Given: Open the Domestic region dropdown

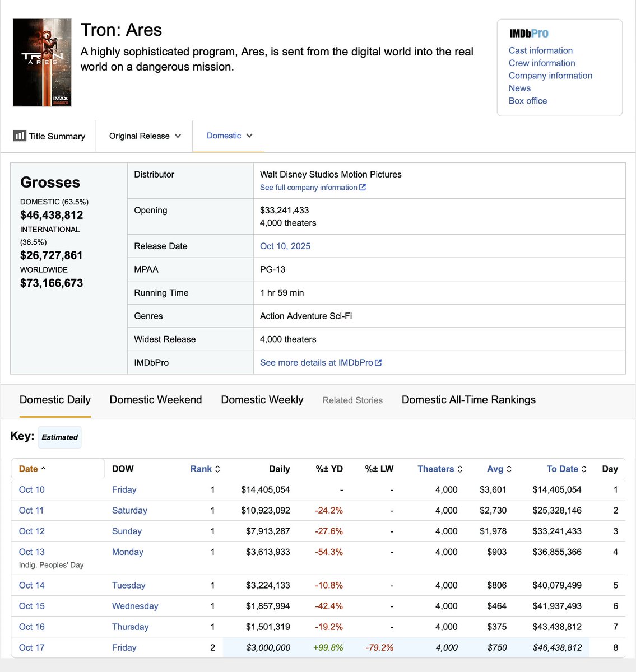Looking at the screenshot, I should coord(229,136).
